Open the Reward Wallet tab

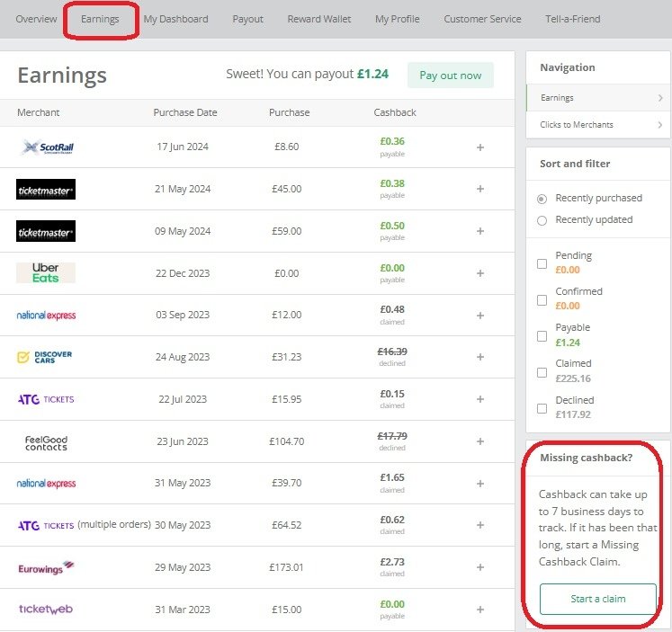319,19
